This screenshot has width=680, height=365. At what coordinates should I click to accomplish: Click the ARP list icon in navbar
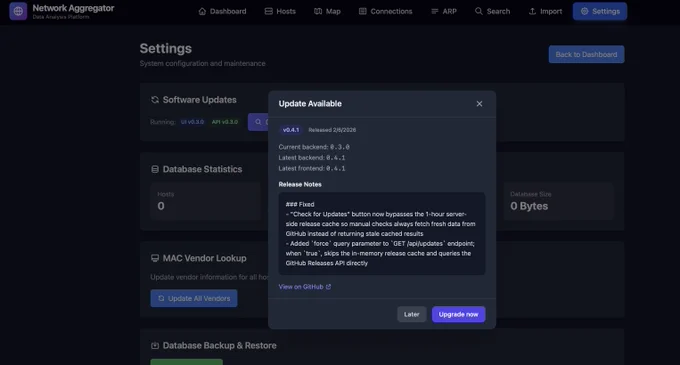click(x=435, y=11)
